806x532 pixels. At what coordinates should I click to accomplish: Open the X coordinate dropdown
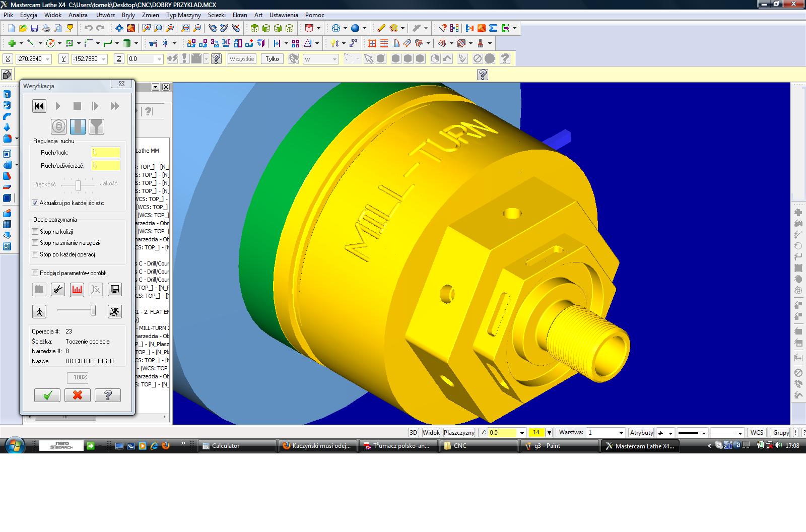pos(48,59)
